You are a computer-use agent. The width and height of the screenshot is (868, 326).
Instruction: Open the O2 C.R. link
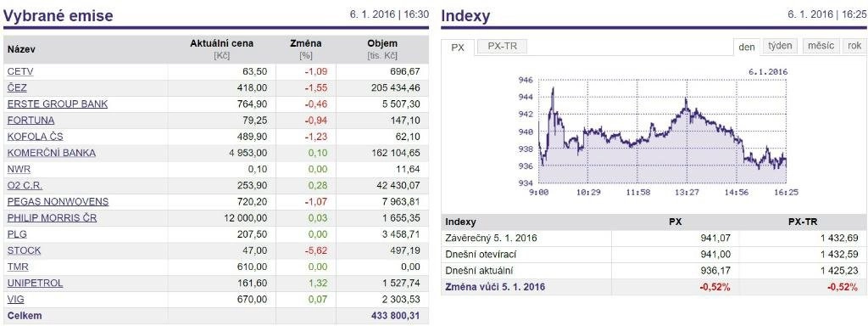[x=25, y=186]
